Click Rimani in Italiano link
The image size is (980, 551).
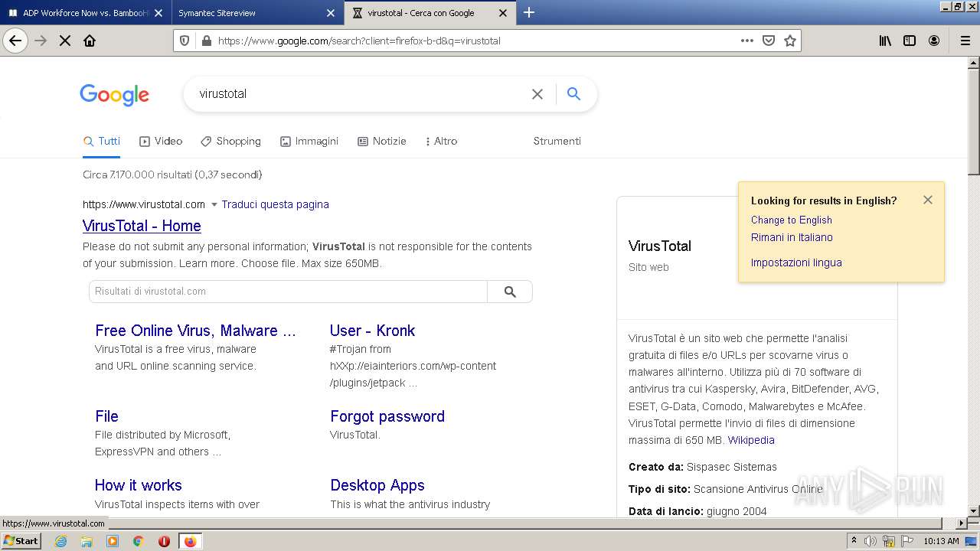(792, 237)
